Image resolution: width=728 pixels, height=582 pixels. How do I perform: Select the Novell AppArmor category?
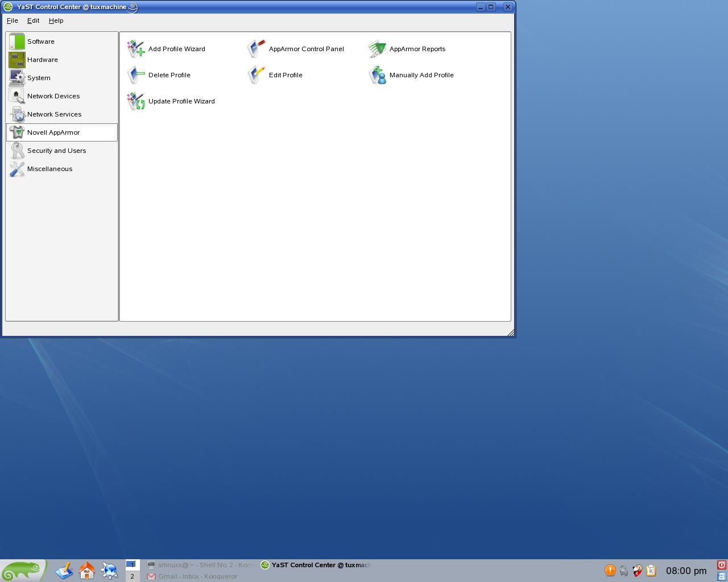pos(61,132)
